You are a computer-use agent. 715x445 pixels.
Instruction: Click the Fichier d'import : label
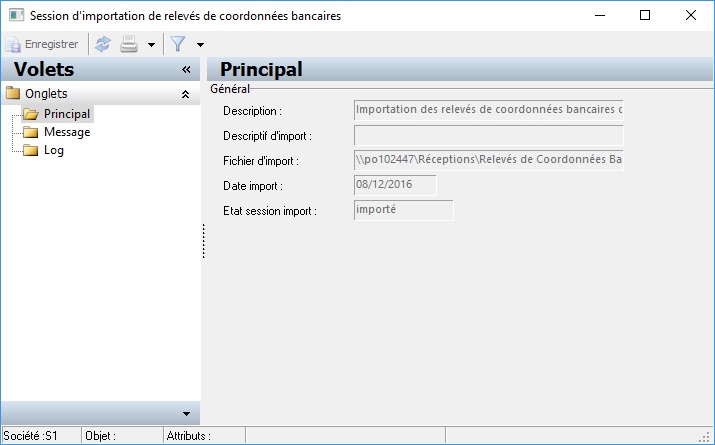[x=261, y=161]
